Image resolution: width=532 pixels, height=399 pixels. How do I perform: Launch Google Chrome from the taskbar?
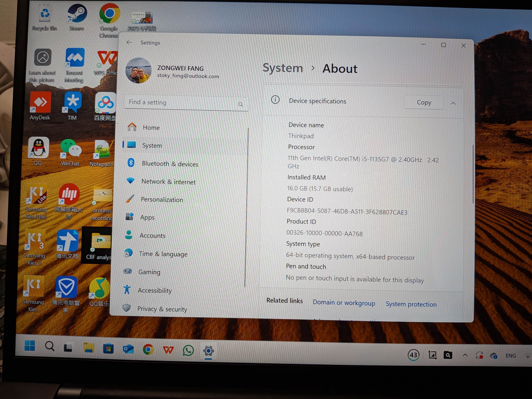(x=148, y=349)
